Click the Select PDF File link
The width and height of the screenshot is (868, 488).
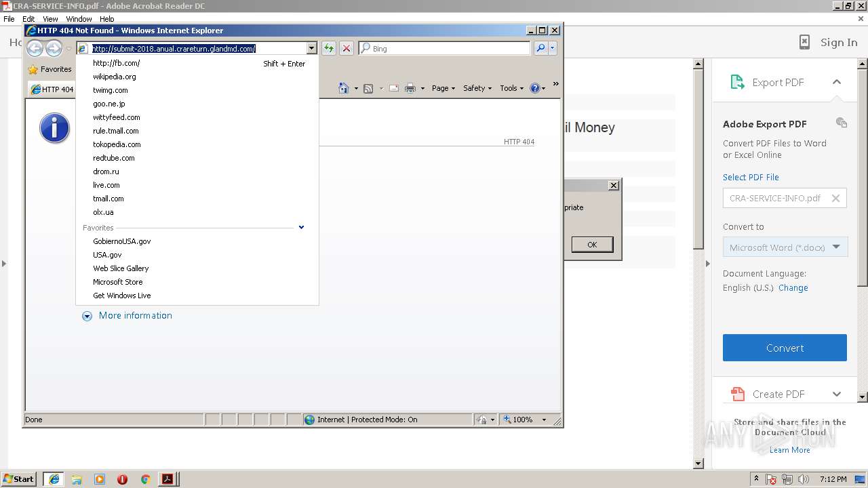click(x=751, y=177)
